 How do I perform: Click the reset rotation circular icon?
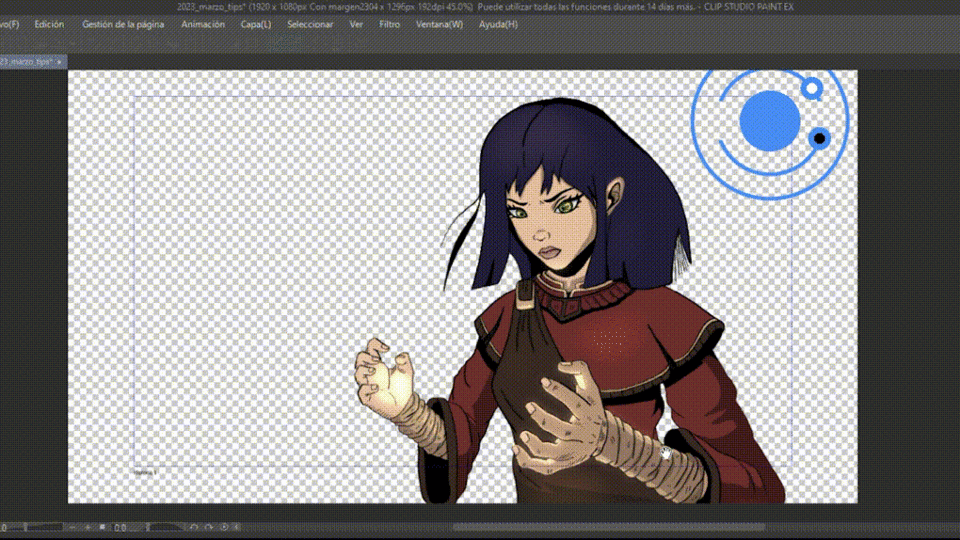pyautogui.click(x=224, y=527)
